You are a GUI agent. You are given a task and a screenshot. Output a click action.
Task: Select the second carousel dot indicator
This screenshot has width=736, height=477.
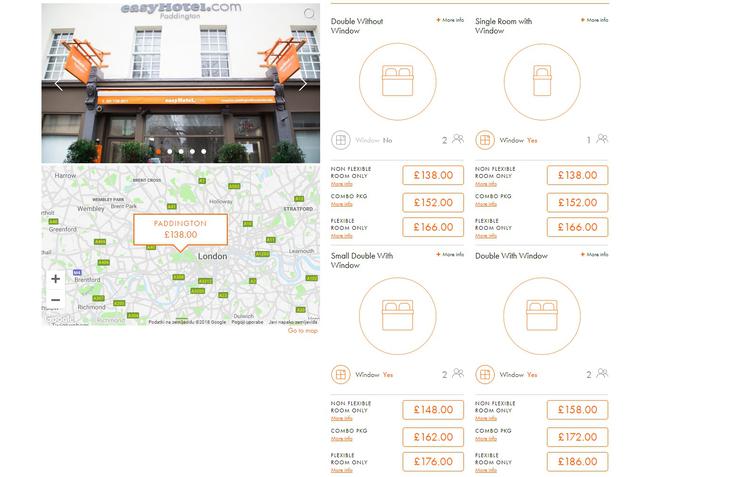(x=169, y=151)
